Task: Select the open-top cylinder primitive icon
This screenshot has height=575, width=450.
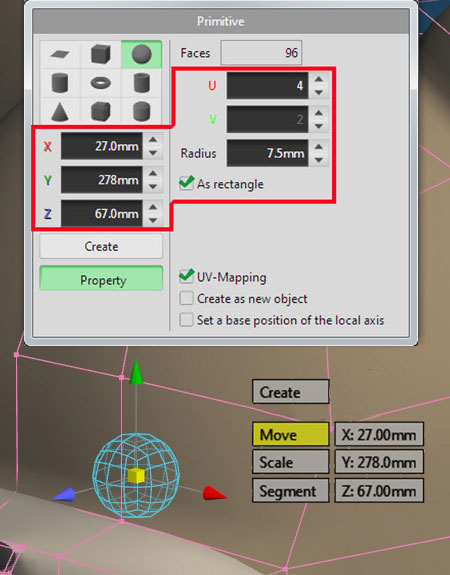Action: pyautogui.click(x=141, y=83)
